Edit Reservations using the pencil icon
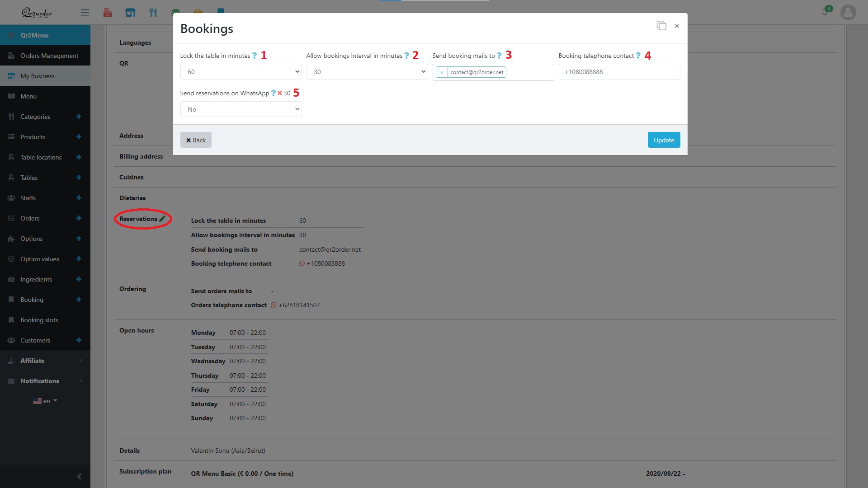The height and width of the screenshot is (488, 868). tap(163, 218)
